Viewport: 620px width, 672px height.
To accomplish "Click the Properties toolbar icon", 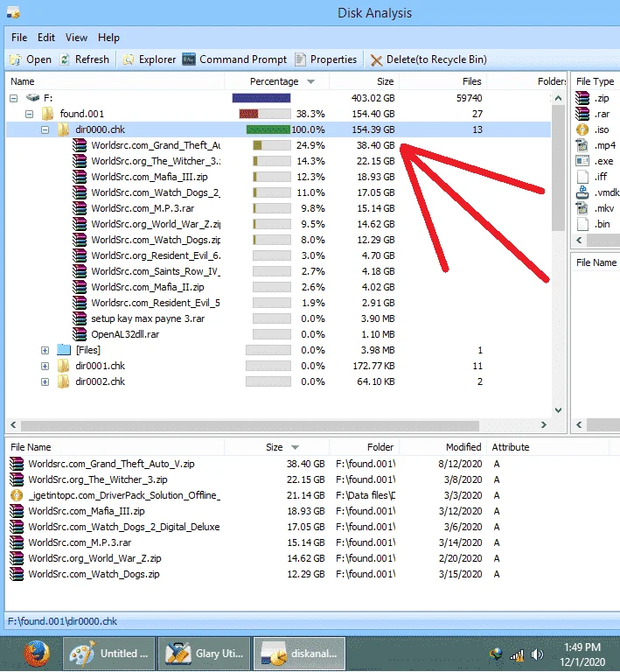I will 300,59.
